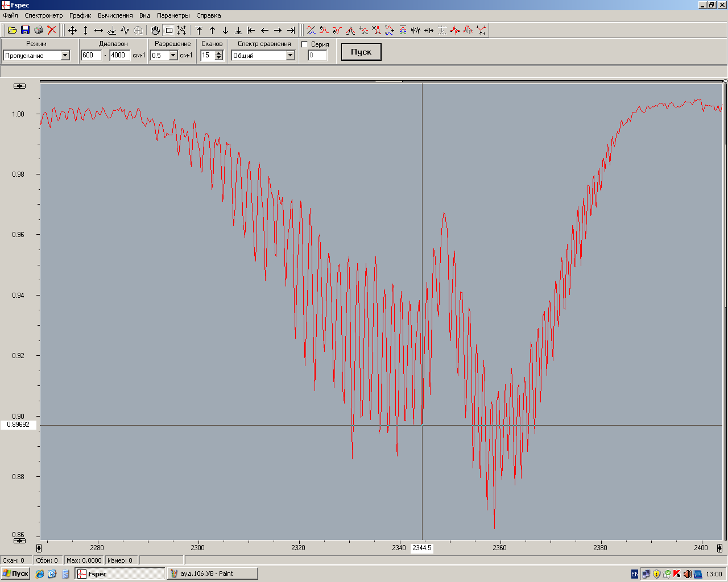Viewport: 728px width, 582px height.
Task: Click the three stacked colored spectra icon
Action: coord(403,30)
